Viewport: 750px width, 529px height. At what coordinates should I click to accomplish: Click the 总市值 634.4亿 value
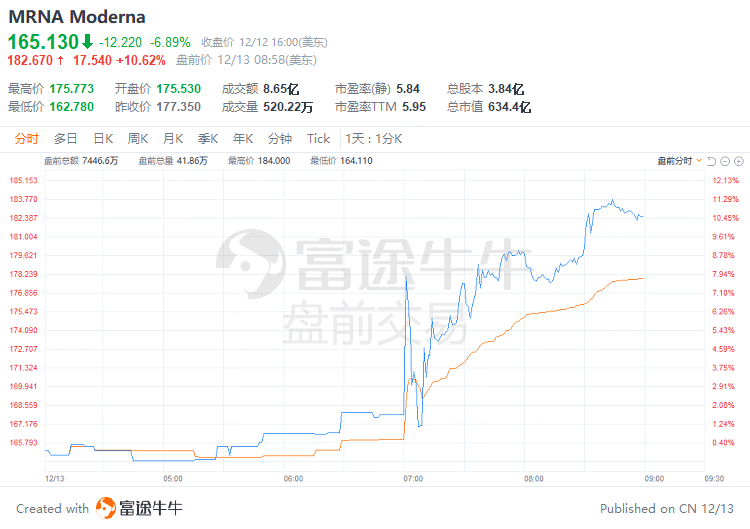509,107
